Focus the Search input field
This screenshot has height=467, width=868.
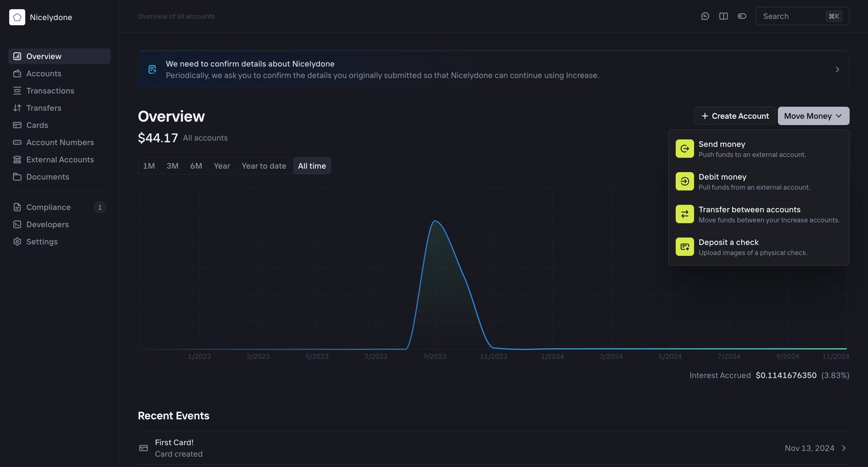(x=802, y=16)
